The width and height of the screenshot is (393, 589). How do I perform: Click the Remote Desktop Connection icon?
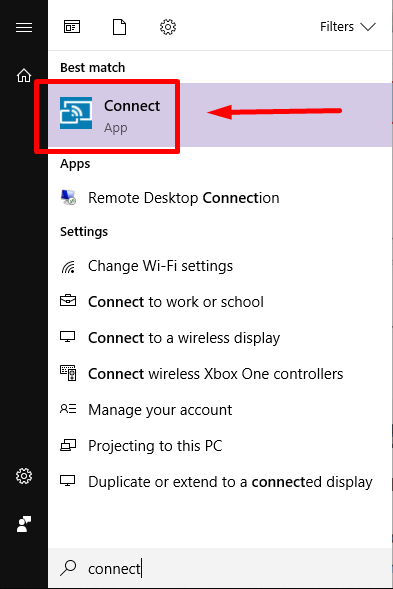pyautogui.click(x=68, y=198)
